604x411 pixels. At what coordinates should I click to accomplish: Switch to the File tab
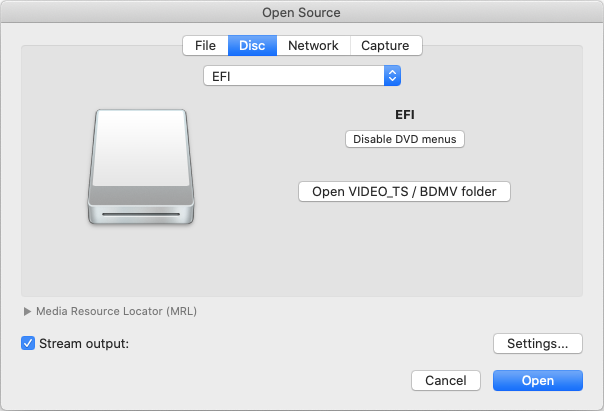tap(205, 45)
